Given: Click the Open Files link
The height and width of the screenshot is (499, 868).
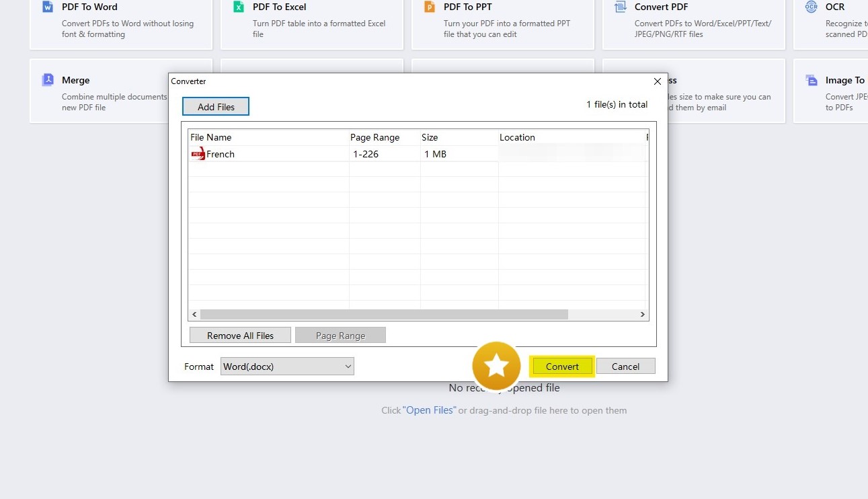Looking at the screenshot, I should coord(429,410).
